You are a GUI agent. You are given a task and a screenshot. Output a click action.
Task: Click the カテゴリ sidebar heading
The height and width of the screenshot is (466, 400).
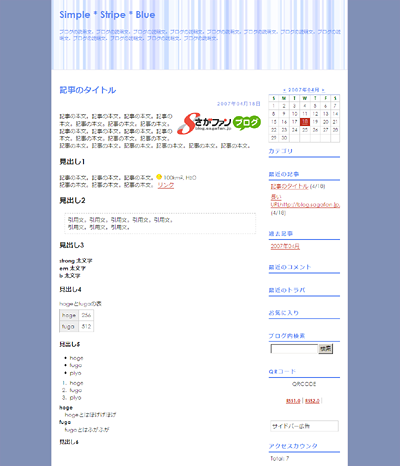pyautogui.click(x=281, y=151)
